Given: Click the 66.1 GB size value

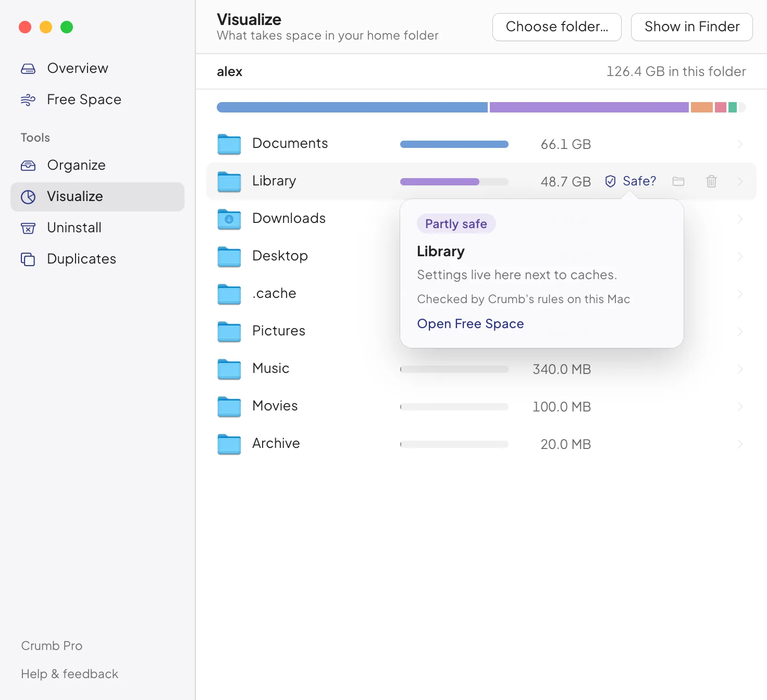Looking at the screenshot, I should coord(566,144).
